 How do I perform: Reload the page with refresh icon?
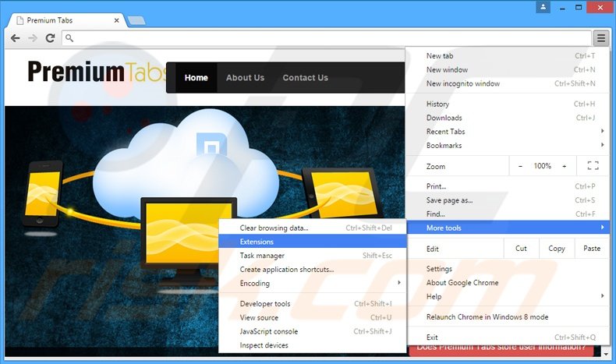click(50, 38)
